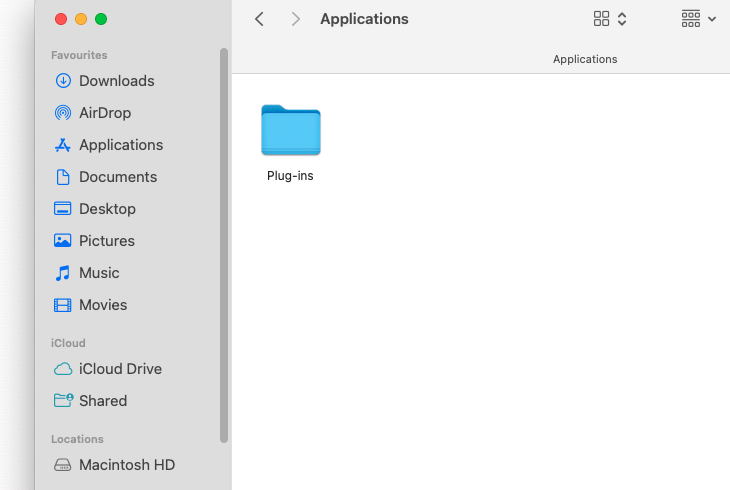Screen dimensions: 730x490
Task: Select Macintosh HD under Locations
Action: pos(115,465)
